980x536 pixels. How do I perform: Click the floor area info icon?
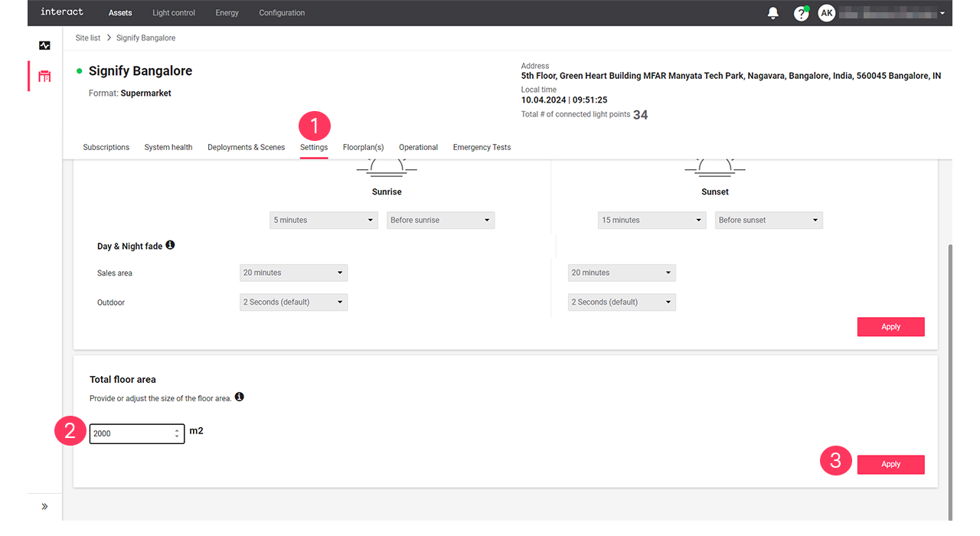pos(240,397)
